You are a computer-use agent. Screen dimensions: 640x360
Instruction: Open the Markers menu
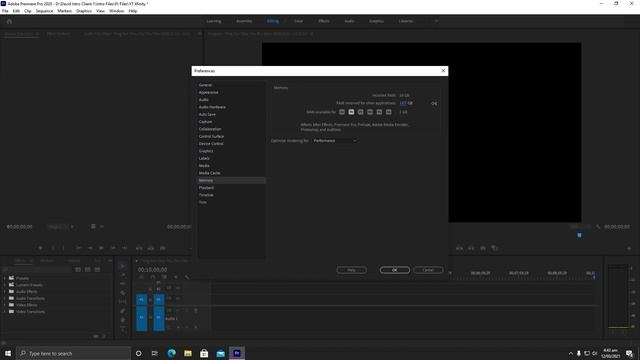coord(64,11)
